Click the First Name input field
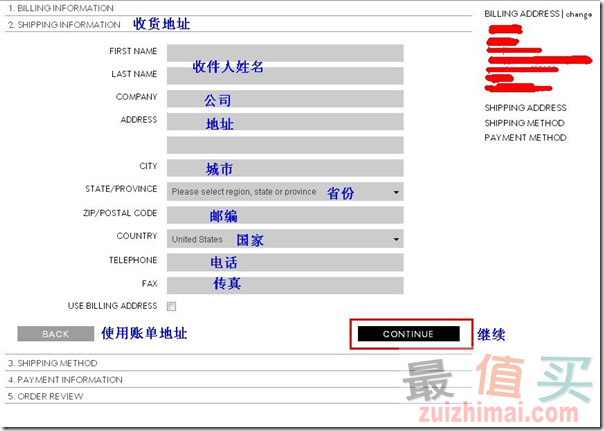Viewport: 604px width, 431px height. coord(285,53)
